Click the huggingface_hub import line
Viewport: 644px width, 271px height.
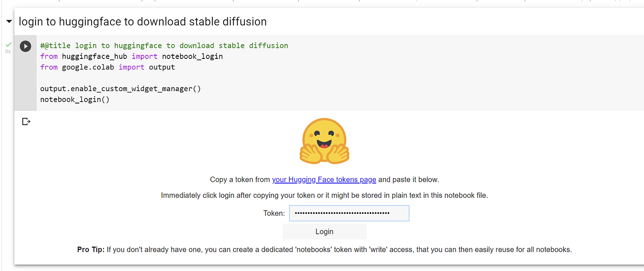[x=132, y=56]
